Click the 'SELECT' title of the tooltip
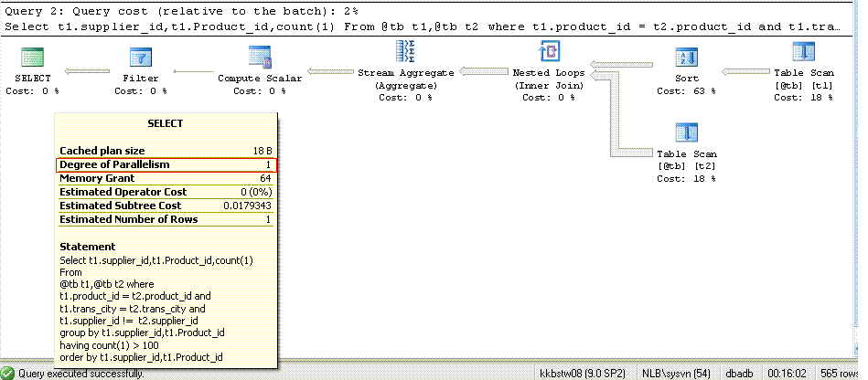Image resolution: width=868 pixels, height=380 pixels. 165,123
